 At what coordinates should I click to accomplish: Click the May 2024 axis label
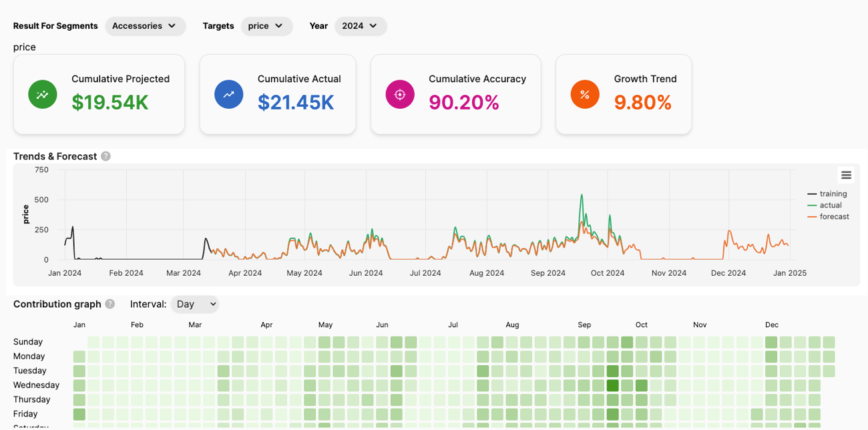coord(304,273)
